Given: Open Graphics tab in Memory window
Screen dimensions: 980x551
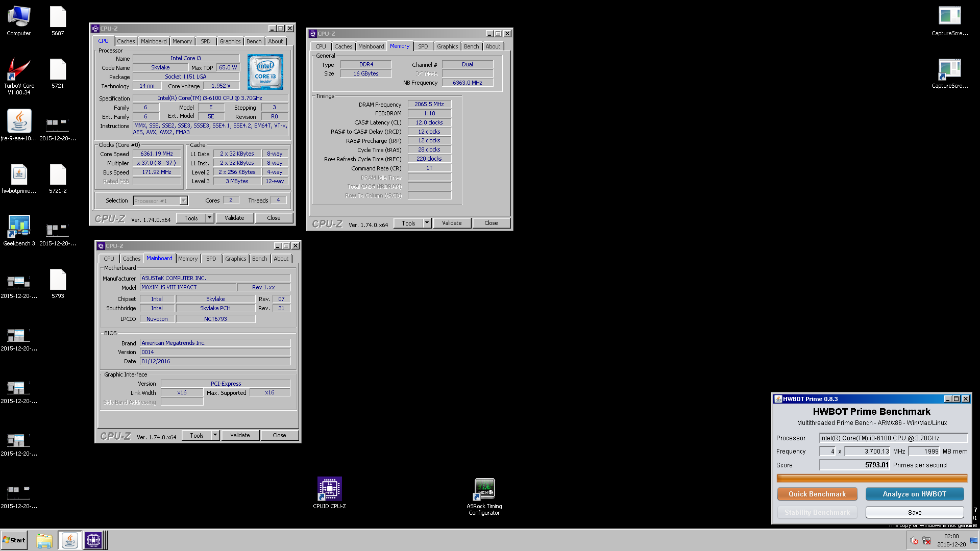Looking at the screenshot, I should 447,46.
